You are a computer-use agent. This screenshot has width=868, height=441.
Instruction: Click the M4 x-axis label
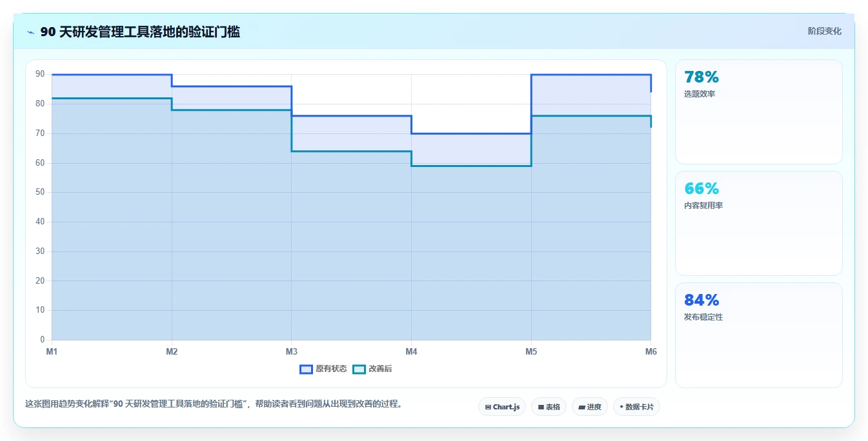(411, 351)
